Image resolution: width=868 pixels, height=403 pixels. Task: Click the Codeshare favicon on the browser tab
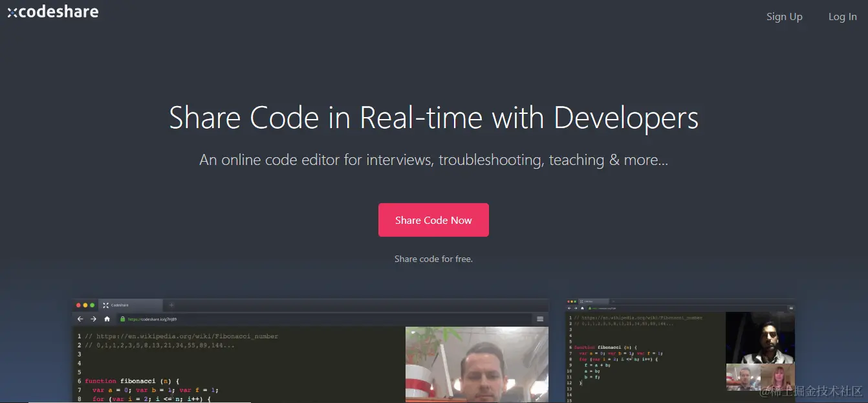tap(105, 305)
